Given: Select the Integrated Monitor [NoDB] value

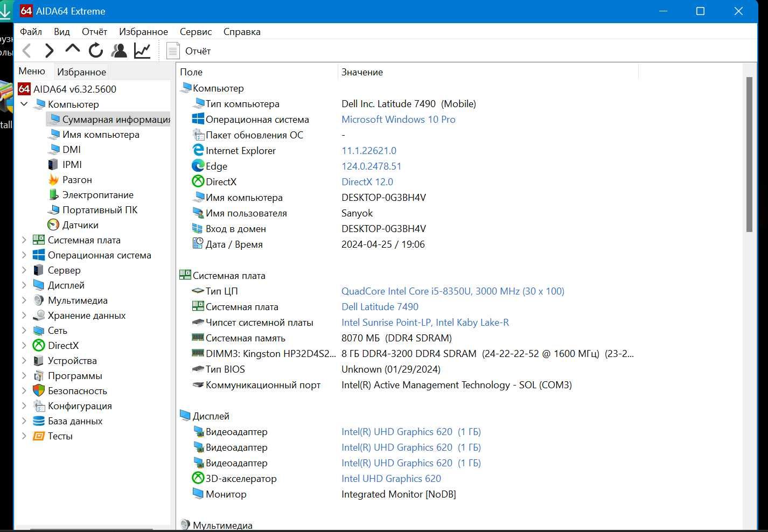Looking at the screenshot, I should (399, 494).
